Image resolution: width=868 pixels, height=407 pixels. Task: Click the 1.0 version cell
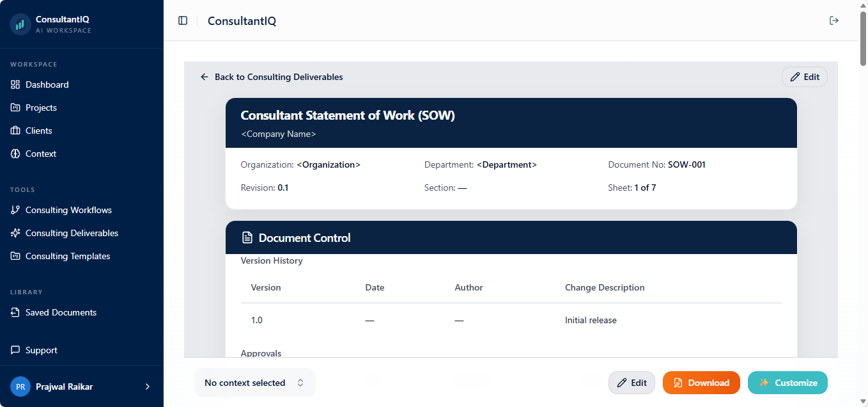[257, 320]
